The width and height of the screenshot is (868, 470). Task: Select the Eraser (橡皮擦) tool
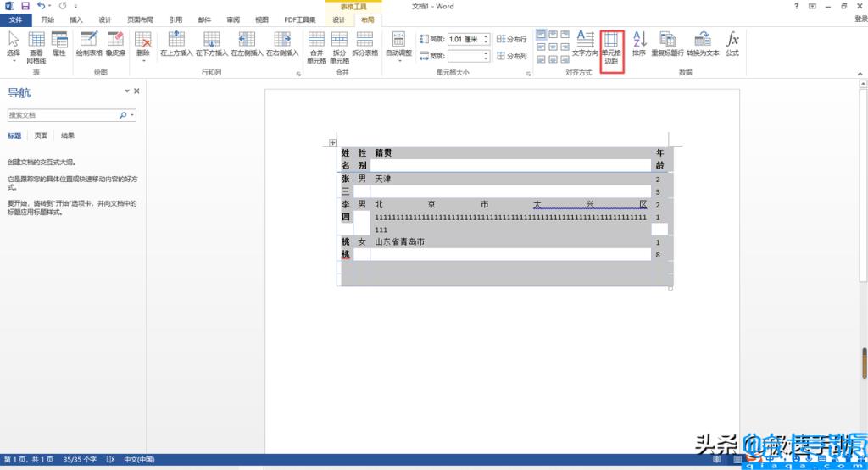coord(115,45)
